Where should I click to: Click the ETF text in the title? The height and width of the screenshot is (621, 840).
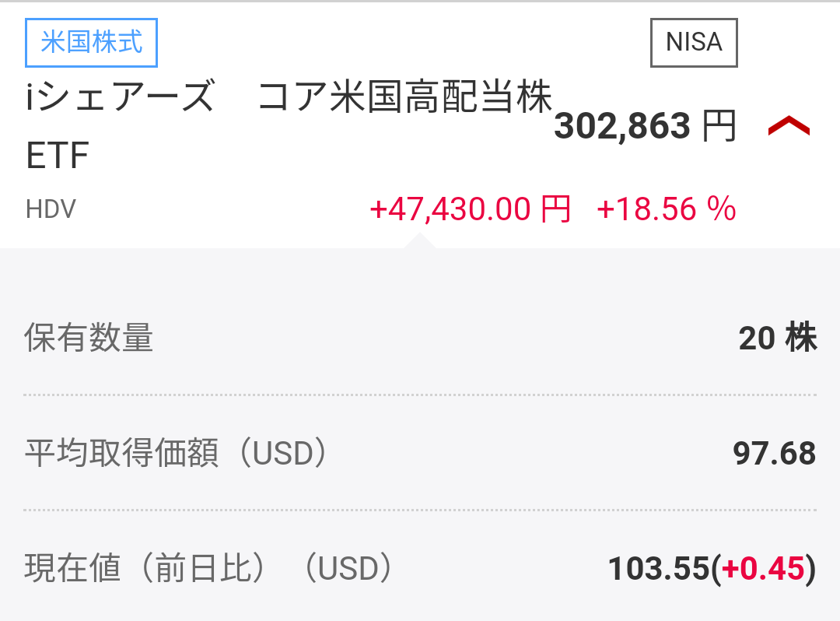(58, 156)
